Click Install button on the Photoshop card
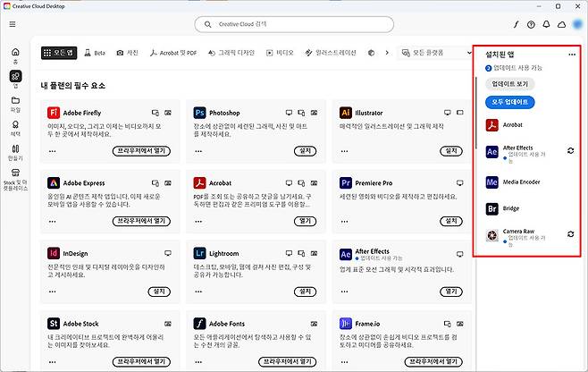The image size is (588, 372). click(x=305, y=151)
